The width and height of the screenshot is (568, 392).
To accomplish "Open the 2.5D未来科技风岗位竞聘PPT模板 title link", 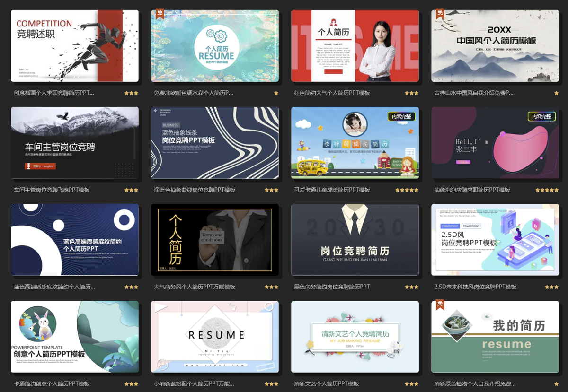I will click(x=475, y=287).
